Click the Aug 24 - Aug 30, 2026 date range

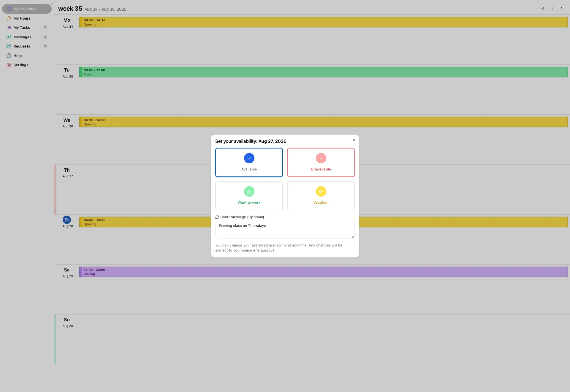point(105,9)
